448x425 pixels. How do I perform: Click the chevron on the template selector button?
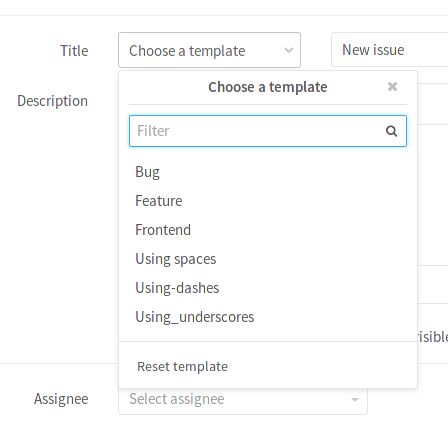(x=289, y=51)
